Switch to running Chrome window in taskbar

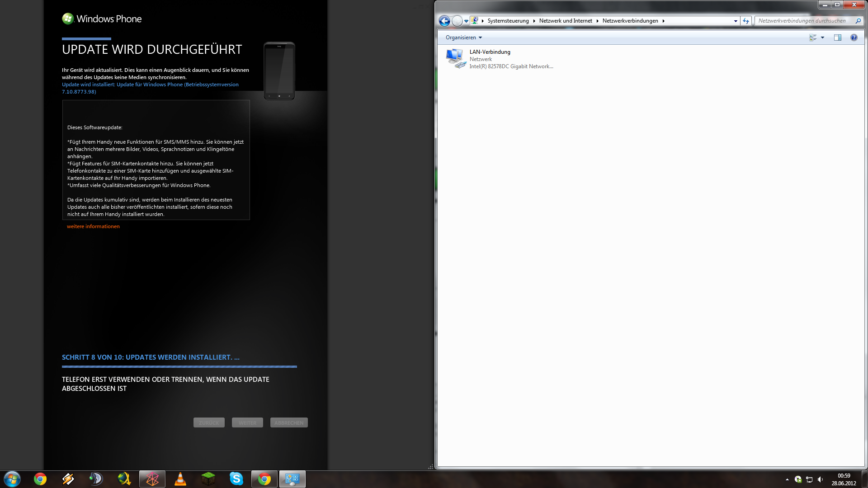click(264, 479)
